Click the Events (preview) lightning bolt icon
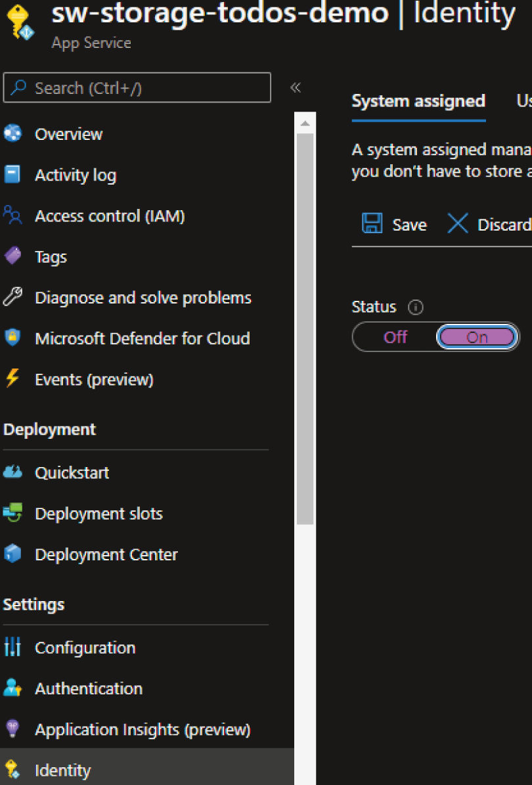 12,378
